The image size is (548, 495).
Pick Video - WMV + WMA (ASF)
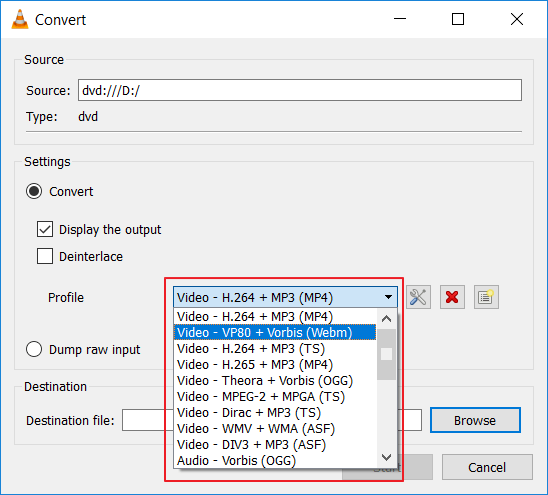[275, 429]
